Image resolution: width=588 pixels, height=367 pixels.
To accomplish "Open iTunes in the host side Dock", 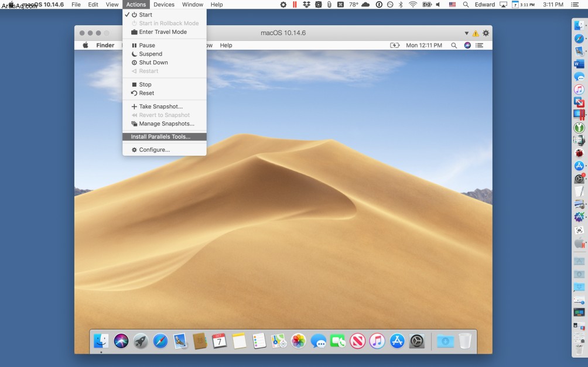I will click(x=579, y=90).
